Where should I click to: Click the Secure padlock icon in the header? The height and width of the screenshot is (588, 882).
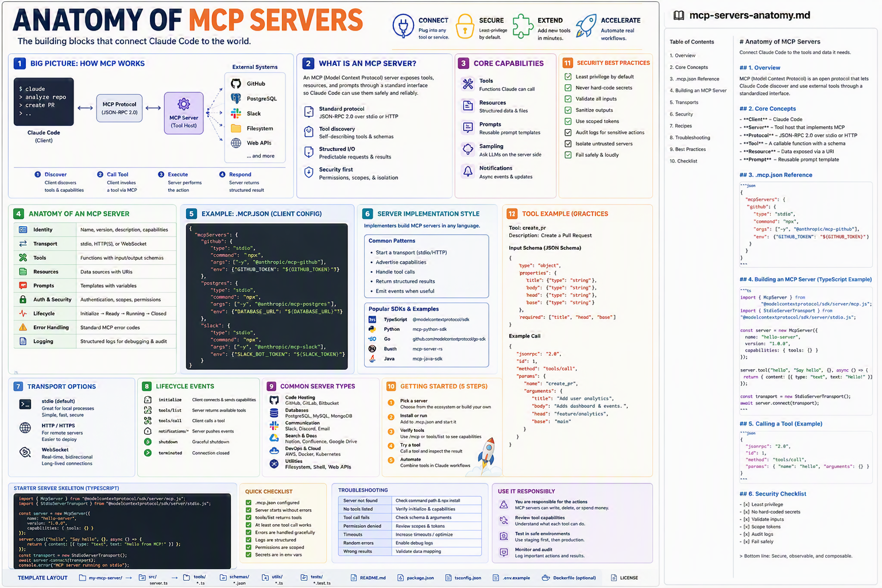point(465,26)
